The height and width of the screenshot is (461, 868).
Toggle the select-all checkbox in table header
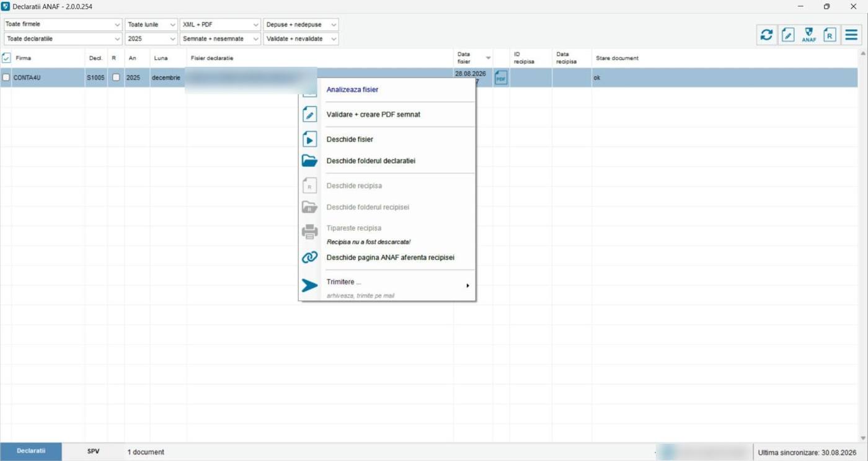coord(6,58)
